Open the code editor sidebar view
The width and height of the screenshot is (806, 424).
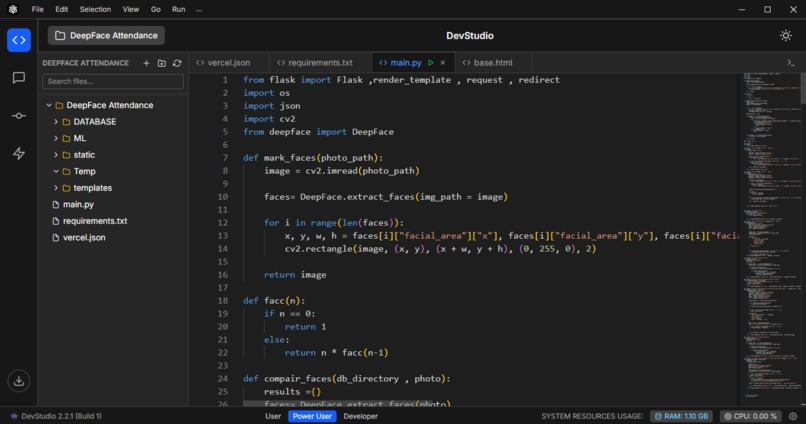pos(19,40)
